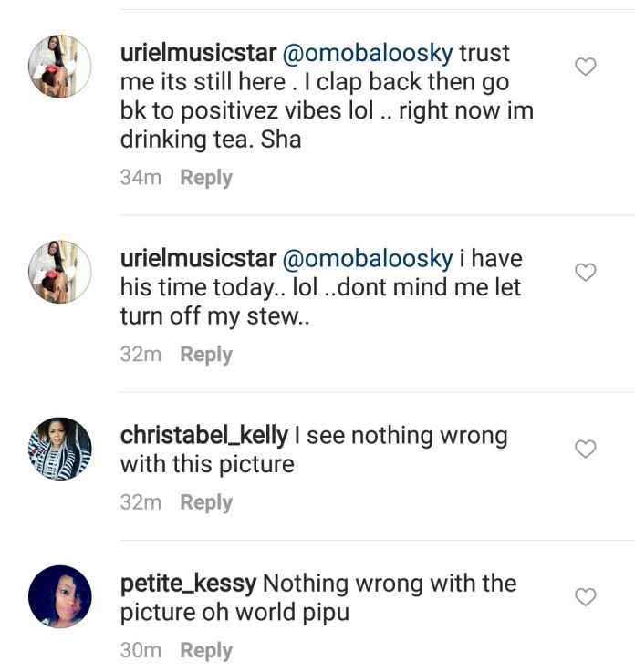Open urielmusicstar's avatar beside "drinking tea" comment
Screen dimensions: 635x672
(x=60, y=66)
